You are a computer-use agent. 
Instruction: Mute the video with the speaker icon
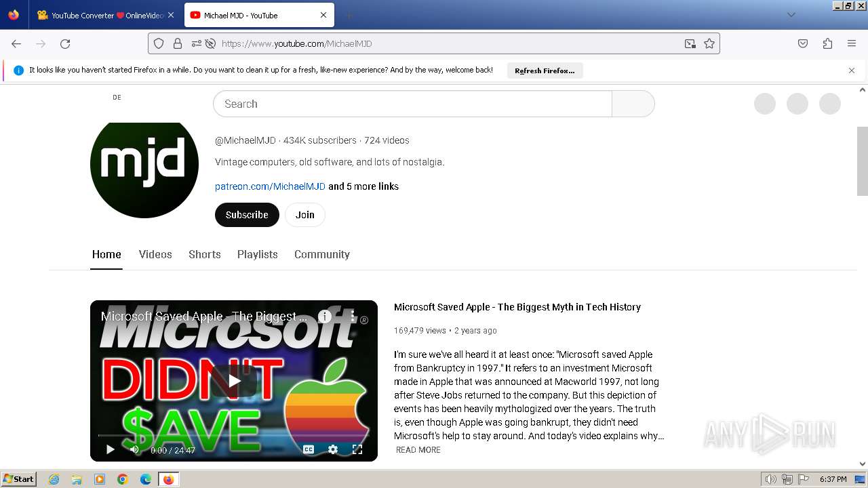pyautogui.click(x=134, y=449)
